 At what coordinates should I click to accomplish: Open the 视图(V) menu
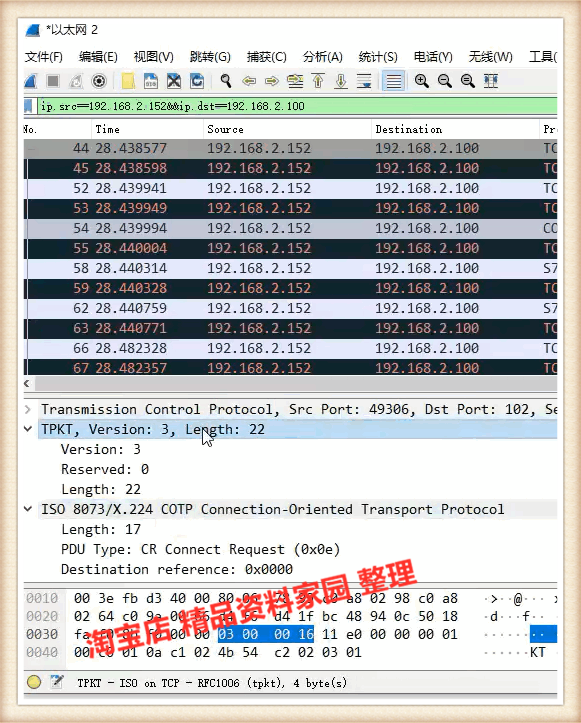click(154, 57)
